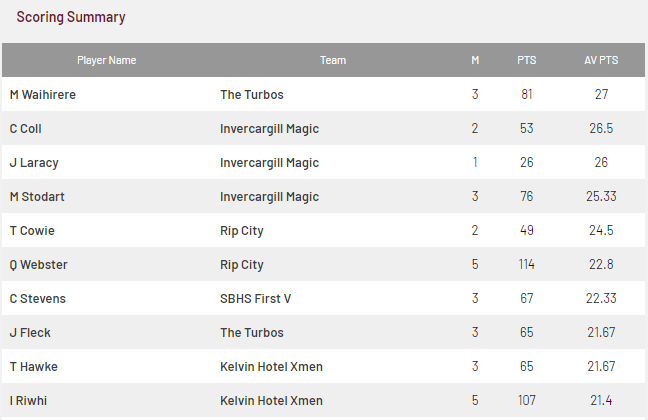The height and width of the screenshot is (420, 648).
Task: Sort by AV PTS column header
Action: [601, 60]
